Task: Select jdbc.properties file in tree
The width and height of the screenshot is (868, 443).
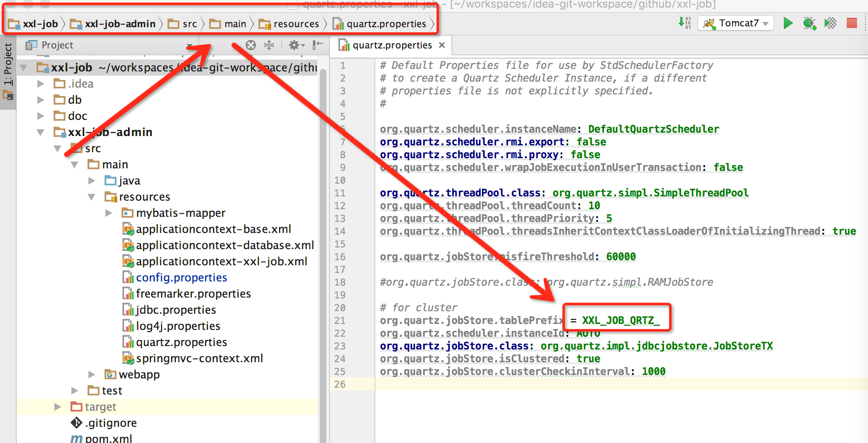Action: [176, 310]
